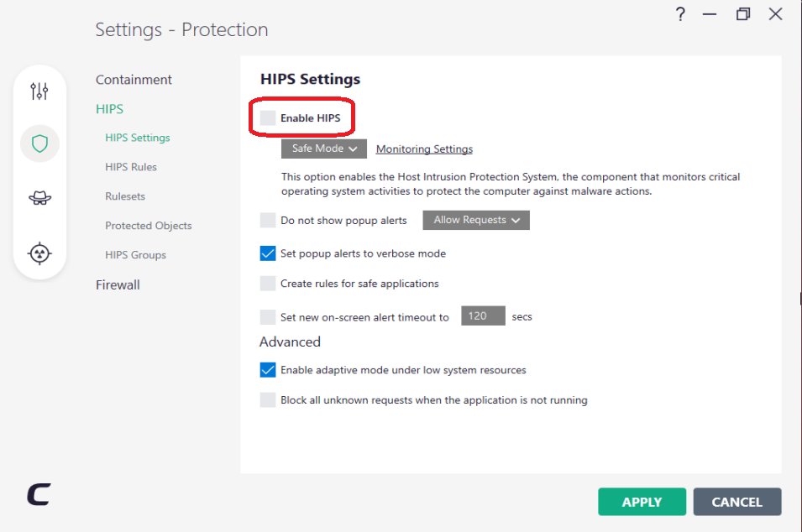Open help with the question mark icon
The width and height of the screenshot is (802, 532).
coord(680,15)
